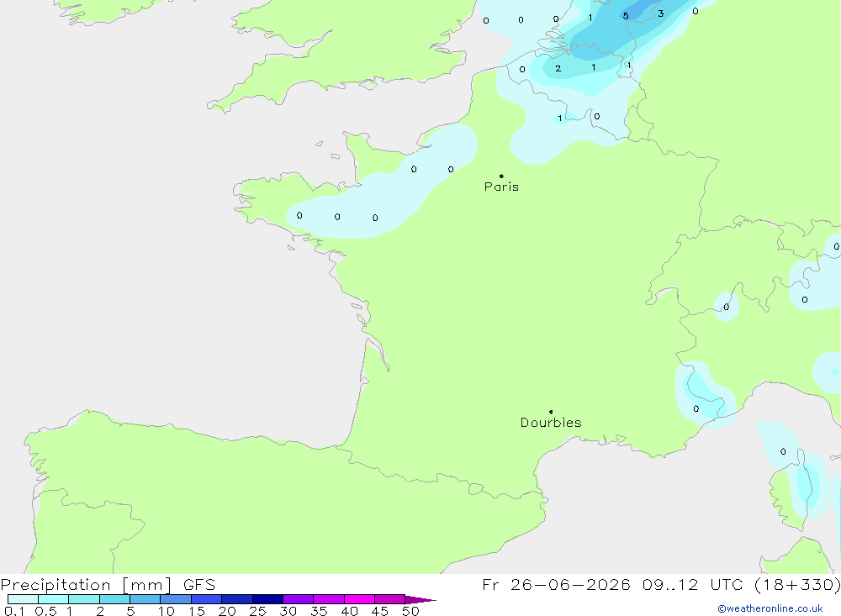
Task: Click the 2–5 mm legend color box
Action: 114,599
